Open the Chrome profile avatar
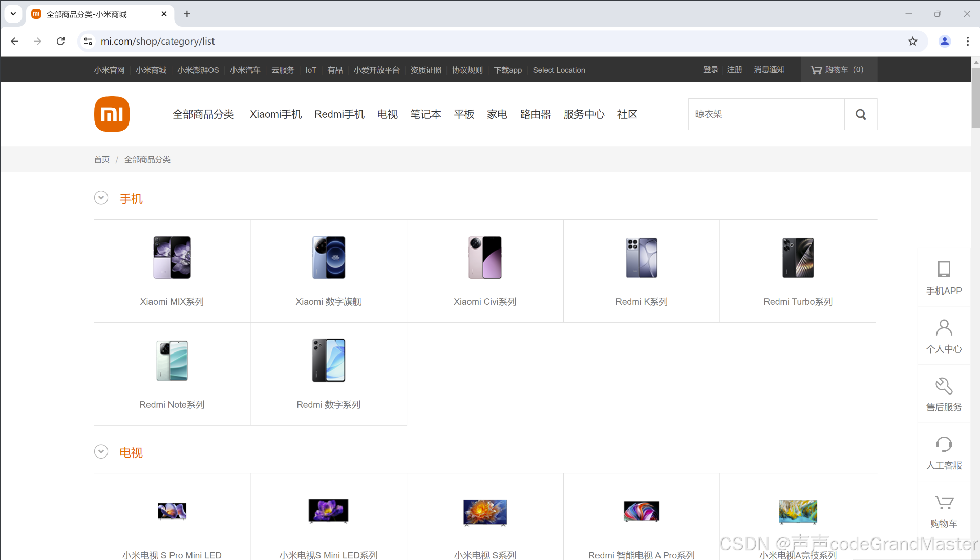This screenshot has width=980, height=560. [945, 42]
